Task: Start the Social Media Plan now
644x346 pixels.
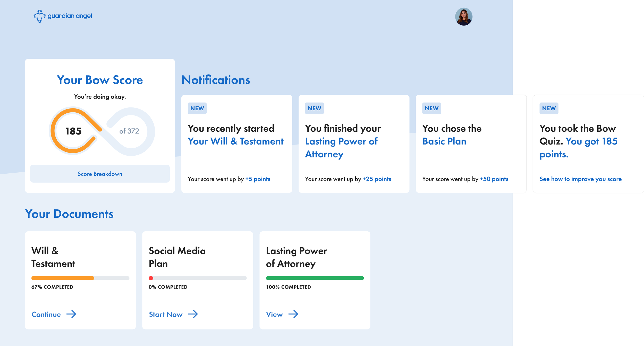Action: click(x=166, y=314)
